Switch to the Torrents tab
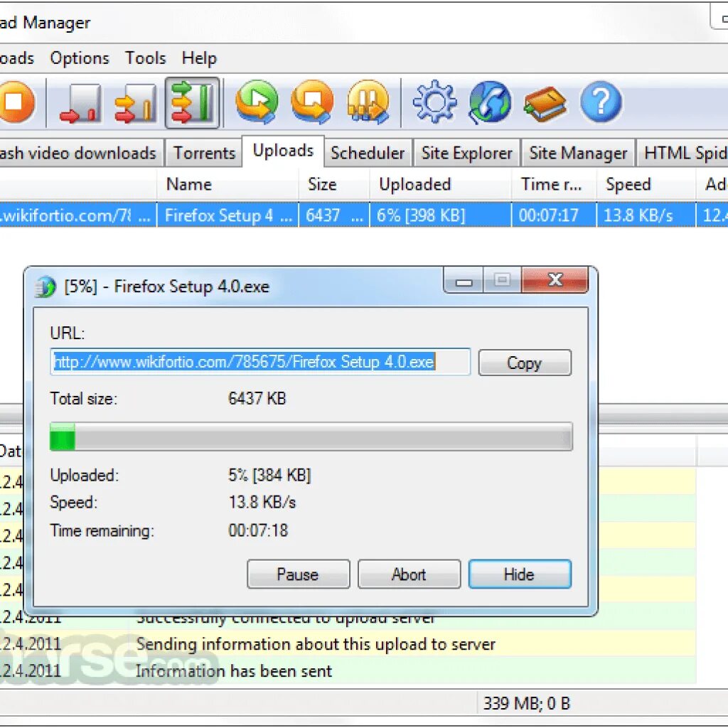The height and width of the screenshot is (728, 728). tap(204, 153)
